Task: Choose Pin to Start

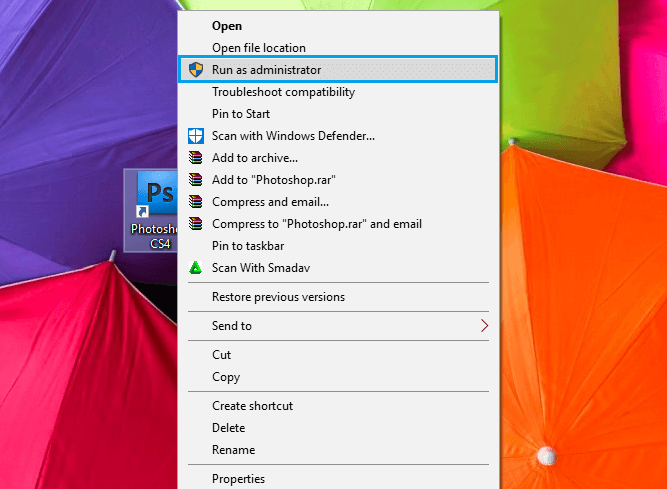Action: coord(338,114)
